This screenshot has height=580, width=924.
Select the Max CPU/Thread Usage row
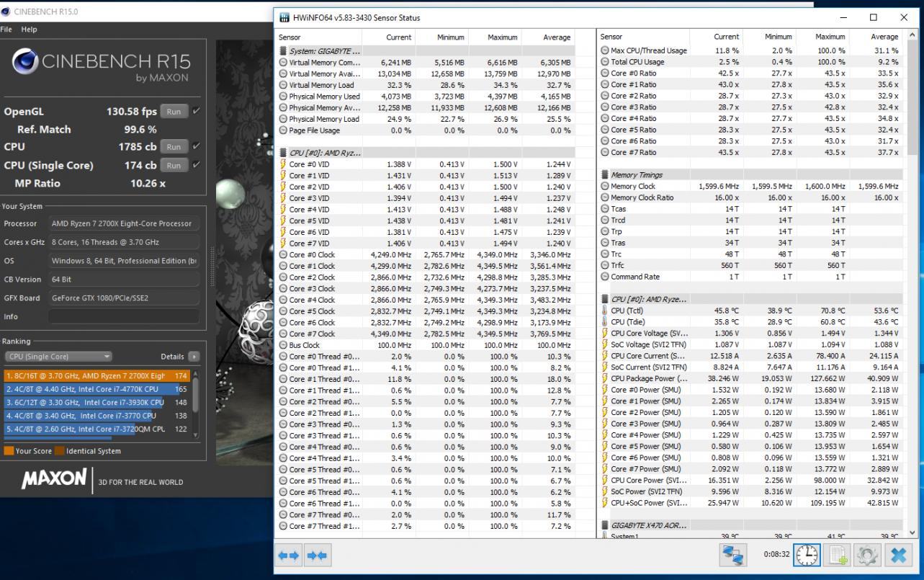pos(751,50)
